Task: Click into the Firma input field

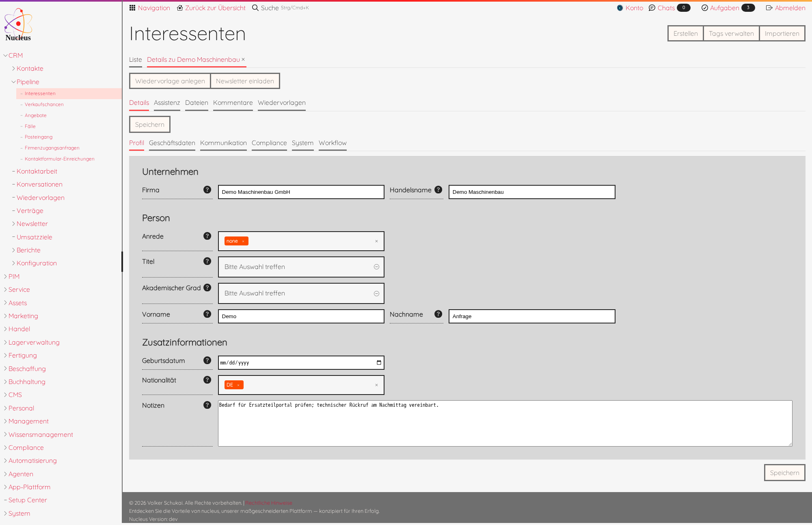Action: (301, 192)
